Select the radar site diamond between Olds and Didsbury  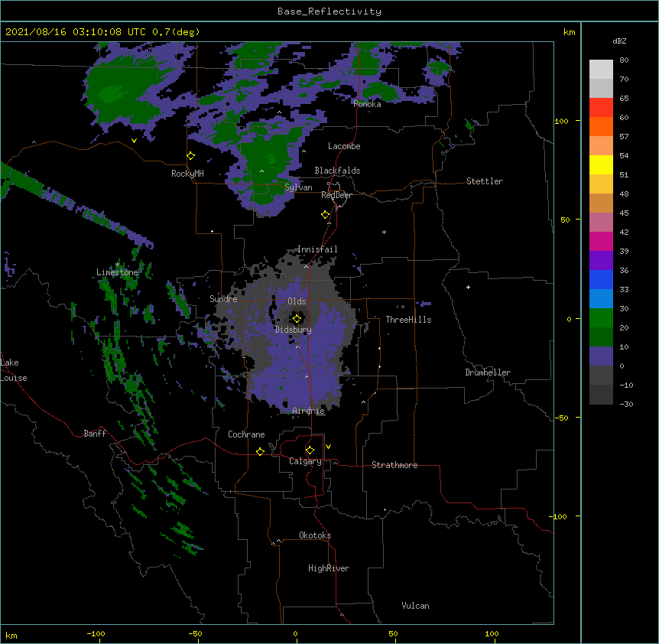click(x=297, y=319)
